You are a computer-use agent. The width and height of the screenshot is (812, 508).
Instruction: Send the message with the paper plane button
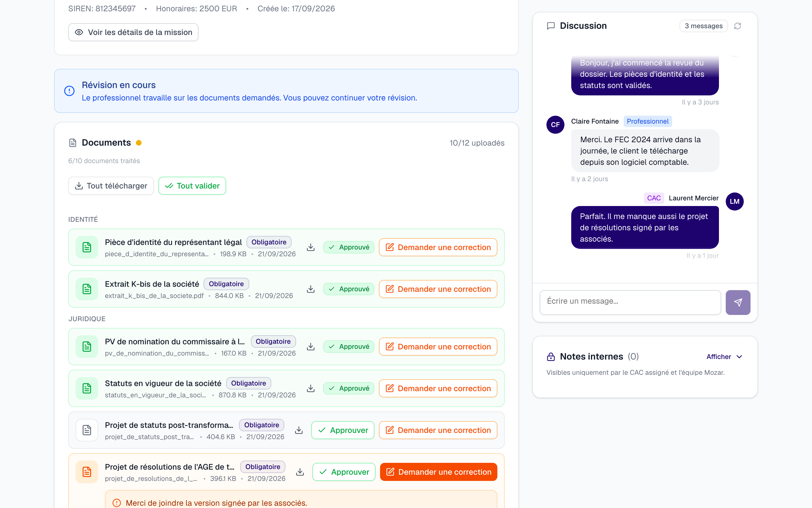(x=738, y=302)
